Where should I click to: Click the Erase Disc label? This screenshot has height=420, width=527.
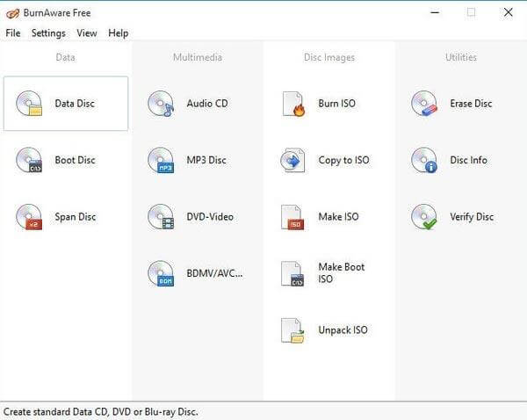coord(471,103)
